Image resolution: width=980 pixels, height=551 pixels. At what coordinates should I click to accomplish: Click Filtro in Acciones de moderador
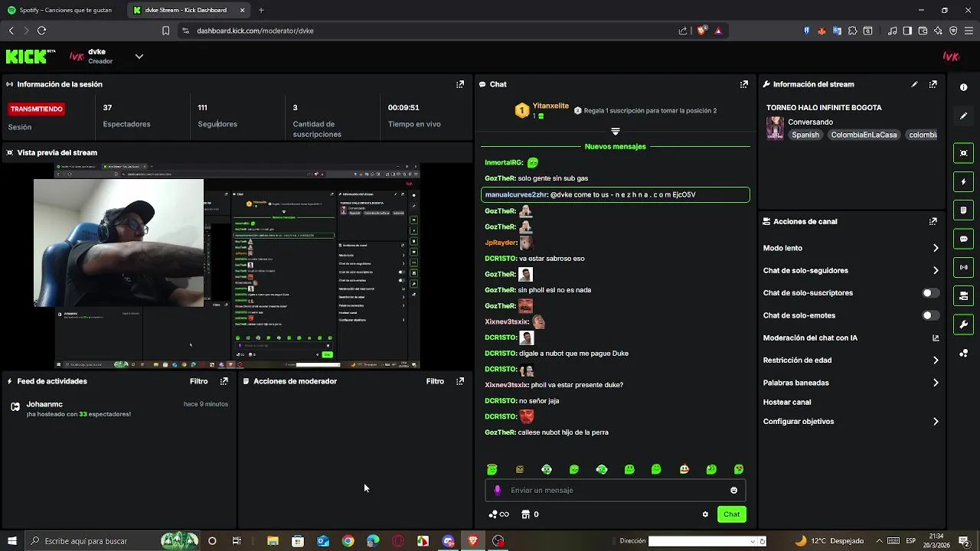tap(435, 381)
